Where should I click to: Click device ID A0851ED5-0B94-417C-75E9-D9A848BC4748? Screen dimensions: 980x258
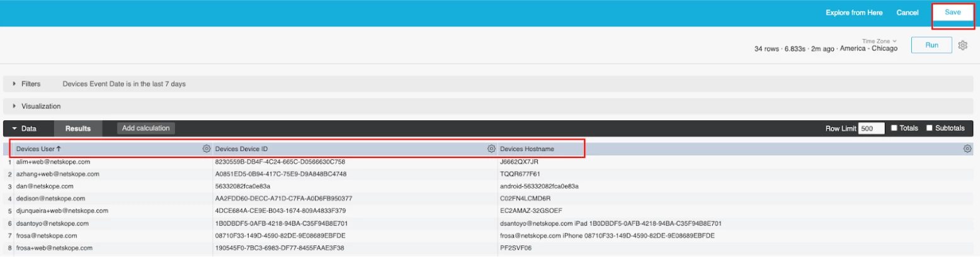point(280,174)
